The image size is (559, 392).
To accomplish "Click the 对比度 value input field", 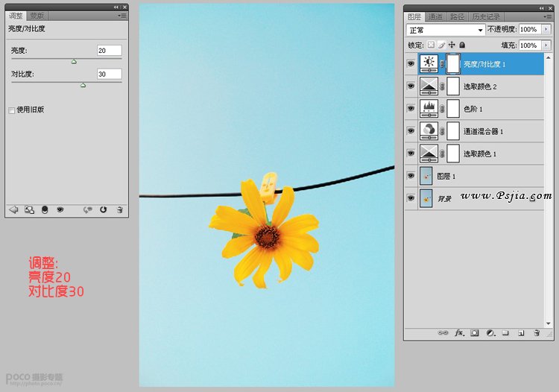I will (x=109, y=75).
